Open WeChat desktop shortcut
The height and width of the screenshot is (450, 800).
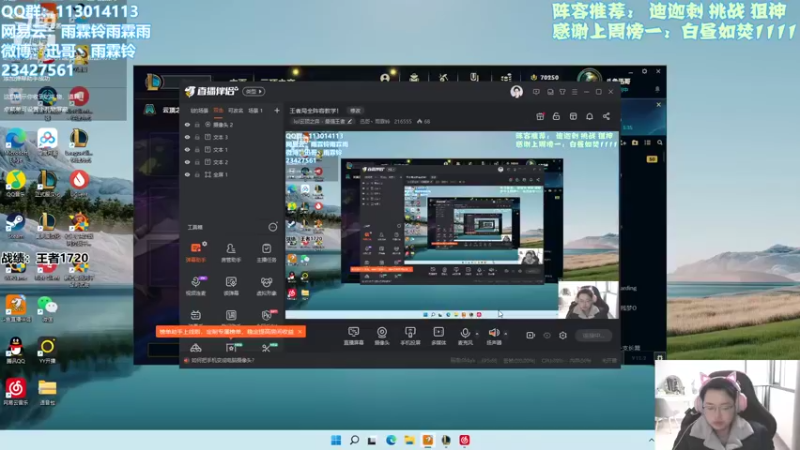point(47,308)
